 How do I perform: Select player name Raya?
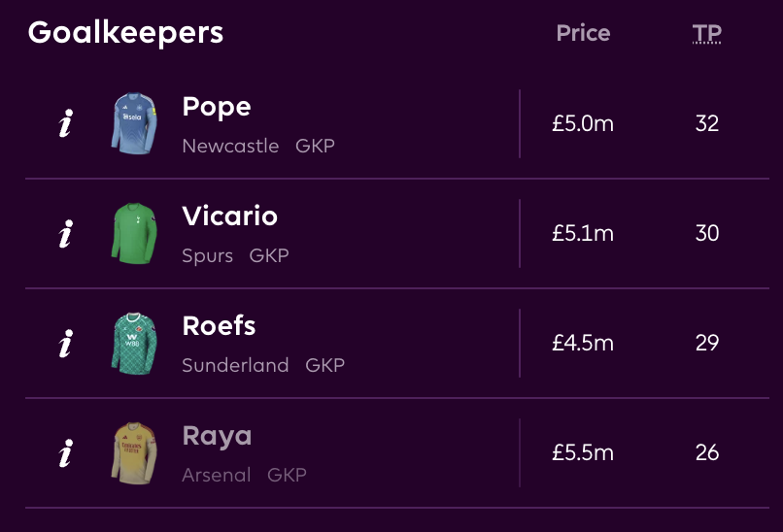click(217, 436)
